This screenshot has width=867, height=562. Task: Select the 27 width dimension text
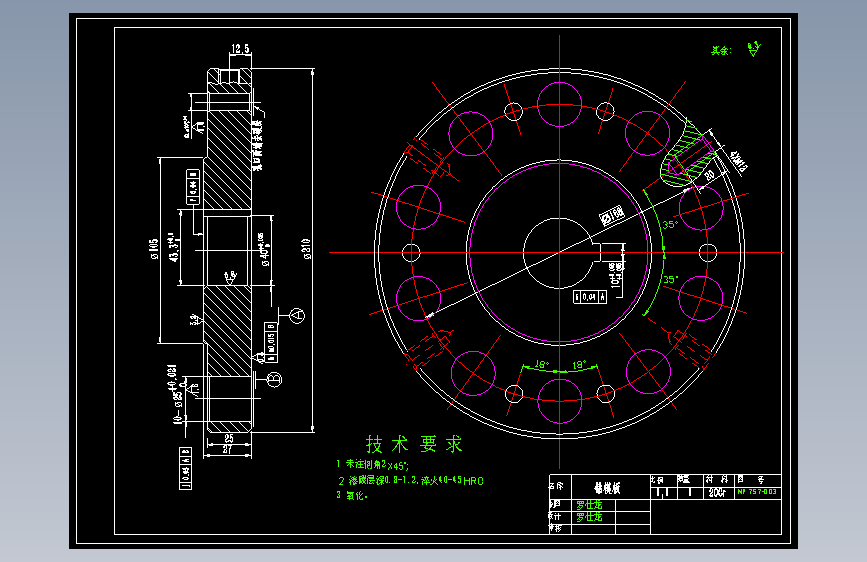227,450
